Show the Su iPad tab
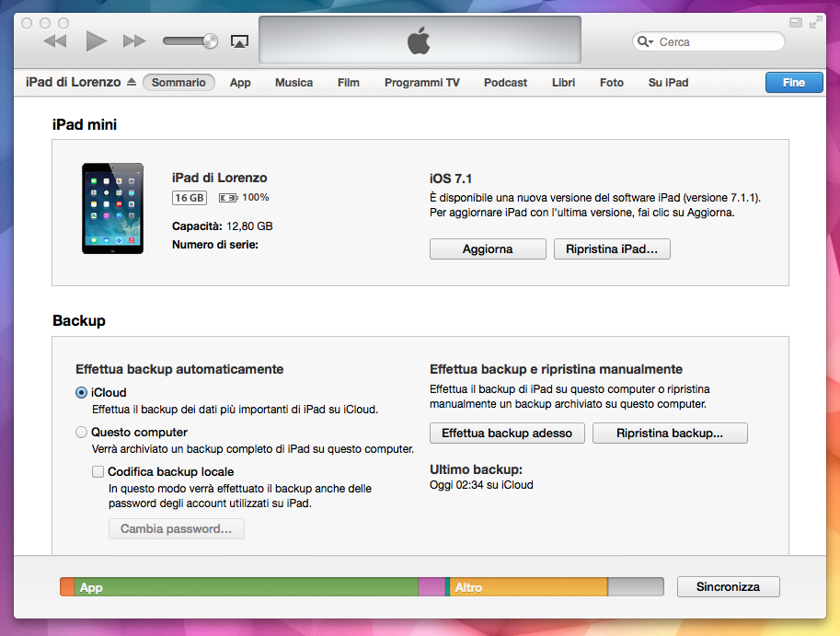840x636 pixels. (668, 83)
